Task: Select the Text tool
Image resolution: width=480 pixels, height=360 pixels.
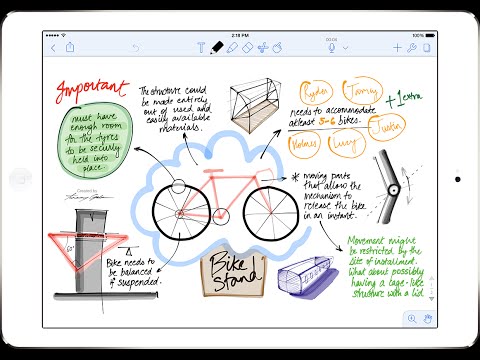Action: point(201,48)
